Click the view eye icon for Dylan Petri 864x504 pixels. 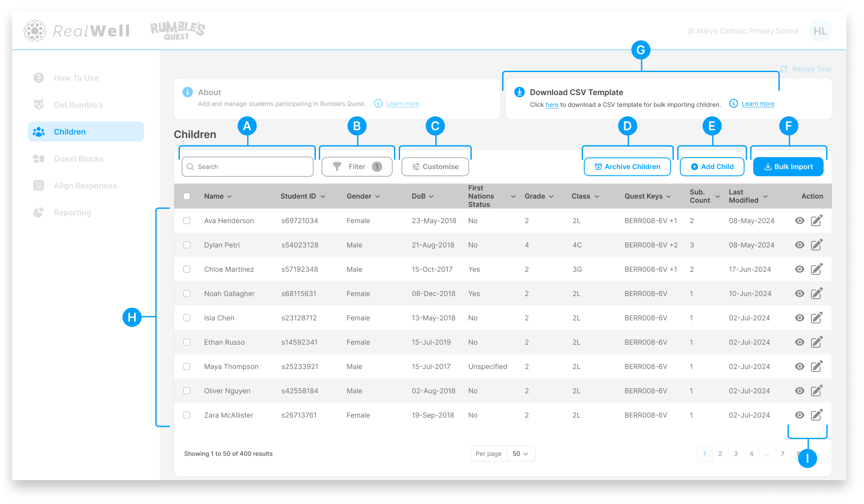pyautogui.click(x=799, y=245)
